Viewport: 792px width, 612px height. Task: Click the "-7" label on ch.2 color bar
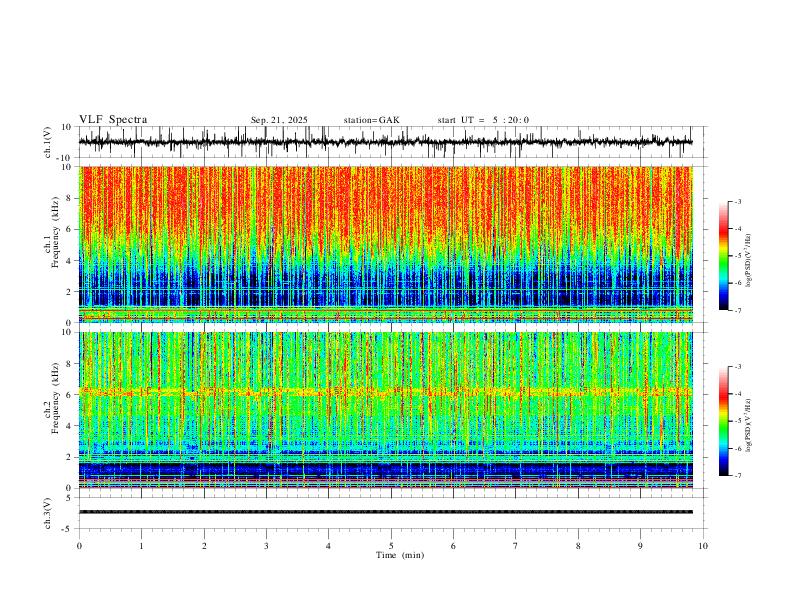point(737,475)
